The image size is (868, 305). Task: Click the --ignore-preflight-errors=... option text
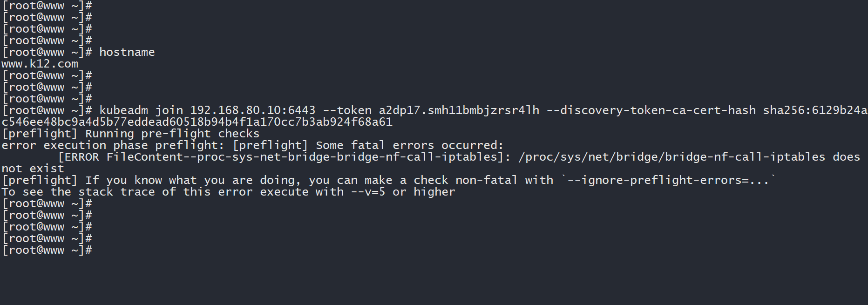[x=668, y=180]
